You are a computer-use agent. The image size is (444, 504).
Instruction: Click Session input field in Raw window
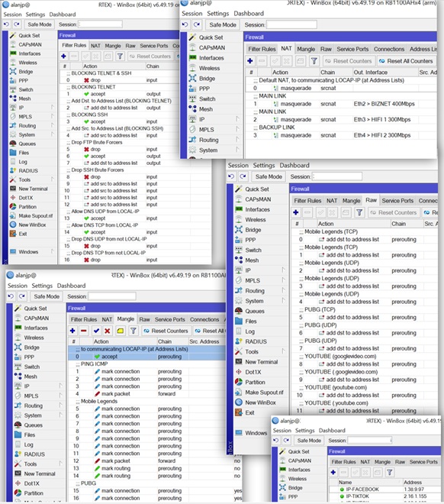click(336, 176)
